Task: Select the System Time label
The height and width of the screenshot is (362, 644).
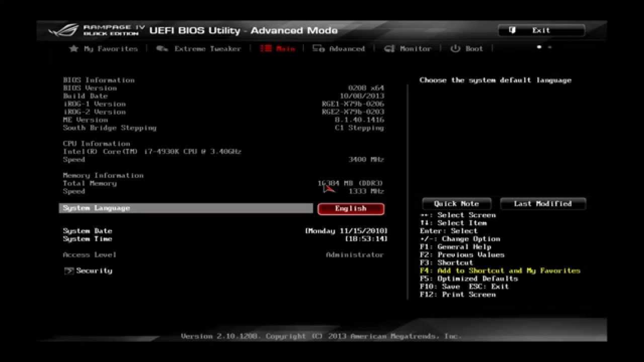Action: tap(88, 239)
